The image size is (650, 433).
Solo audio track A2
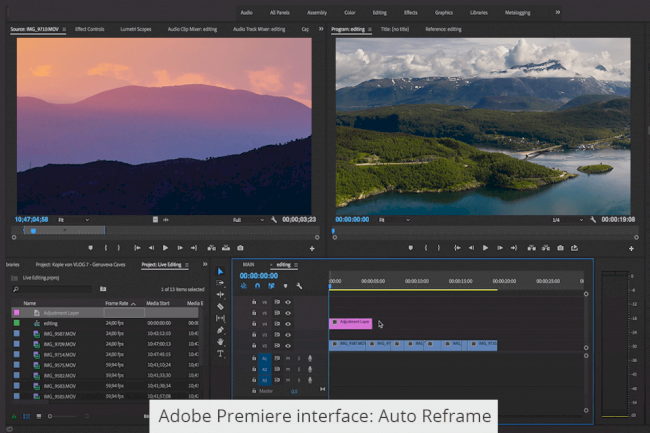pyautogui.click(x=298, y=369)
